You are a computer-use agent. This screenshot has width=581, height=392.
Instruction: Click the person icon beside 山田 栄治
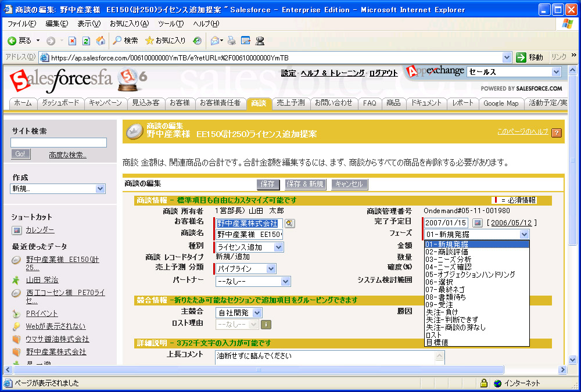(x=16, y=280)
